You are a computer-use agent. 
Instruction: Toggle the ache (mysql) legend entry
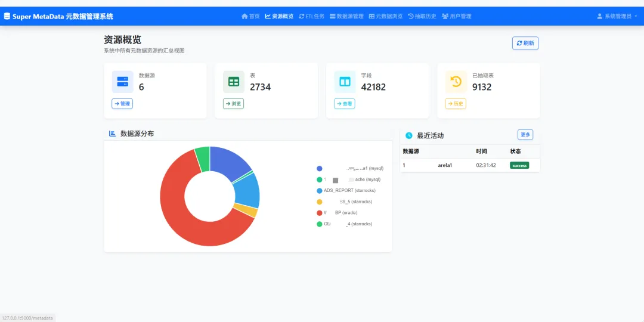point(349,179)
